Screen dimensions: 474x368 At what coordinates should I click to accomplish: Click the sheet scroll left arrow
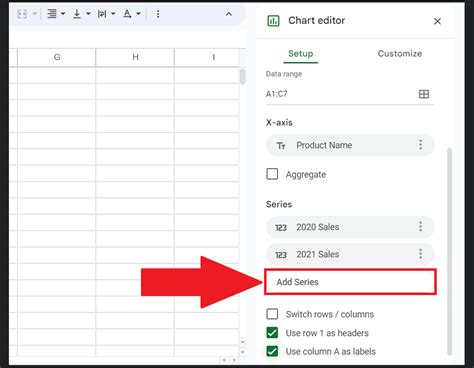[224, 360]
